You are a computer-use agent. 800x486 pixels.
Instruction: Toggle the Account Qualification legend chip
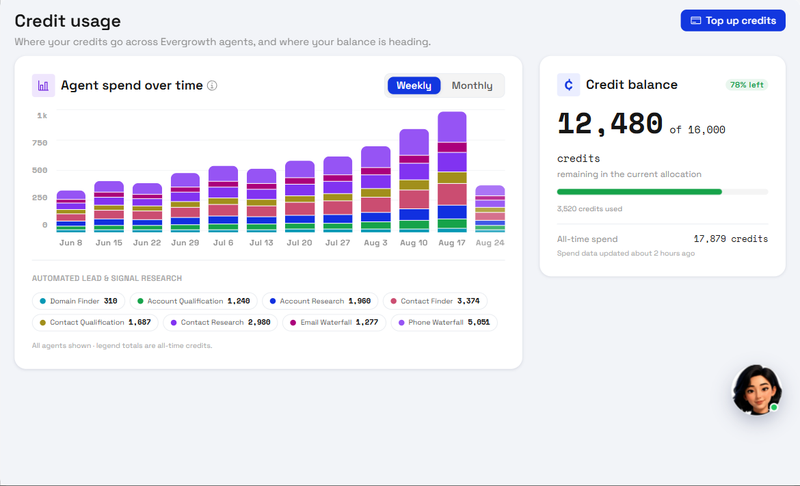point(193,301)
